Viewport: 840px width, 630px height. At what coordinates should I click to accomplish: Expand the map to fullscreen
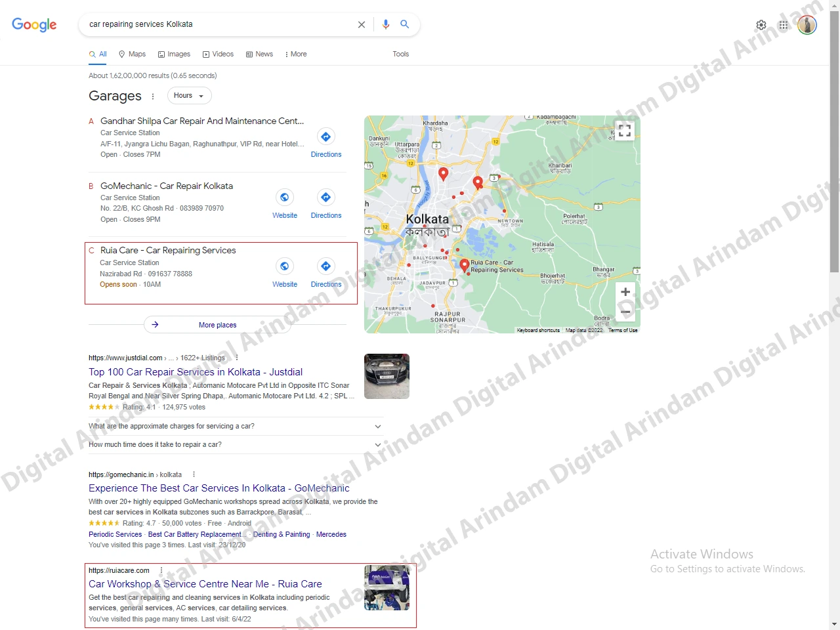pos(625,131)
